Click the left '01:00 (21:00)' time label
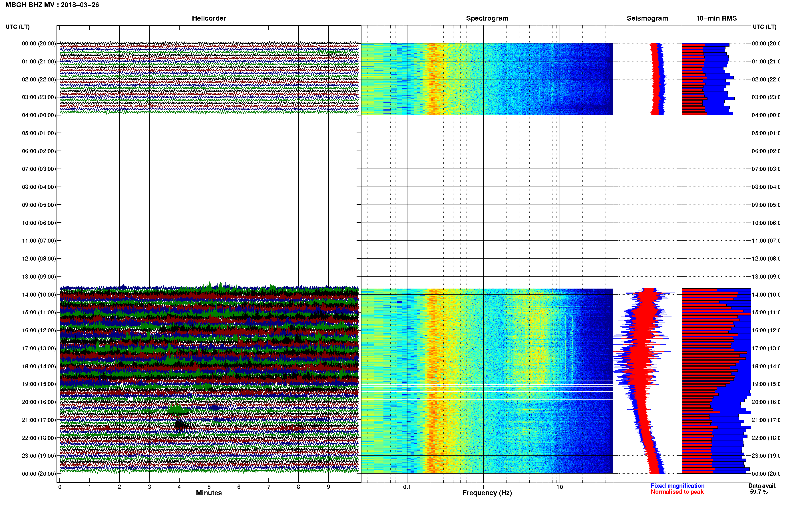Image resolution: width=812 pixels, height=508 pixels. click(39, 61)
